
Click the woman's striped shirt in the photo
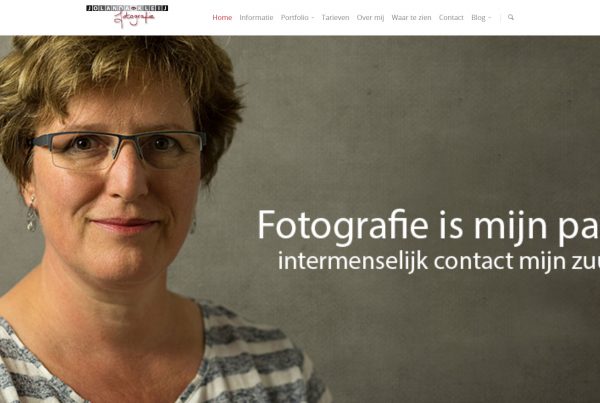pos(165,354)
